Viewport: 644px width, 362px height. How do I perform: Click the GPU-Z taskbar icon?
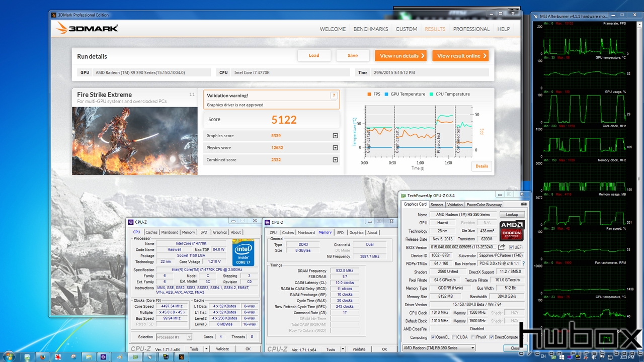pos(134,357)
